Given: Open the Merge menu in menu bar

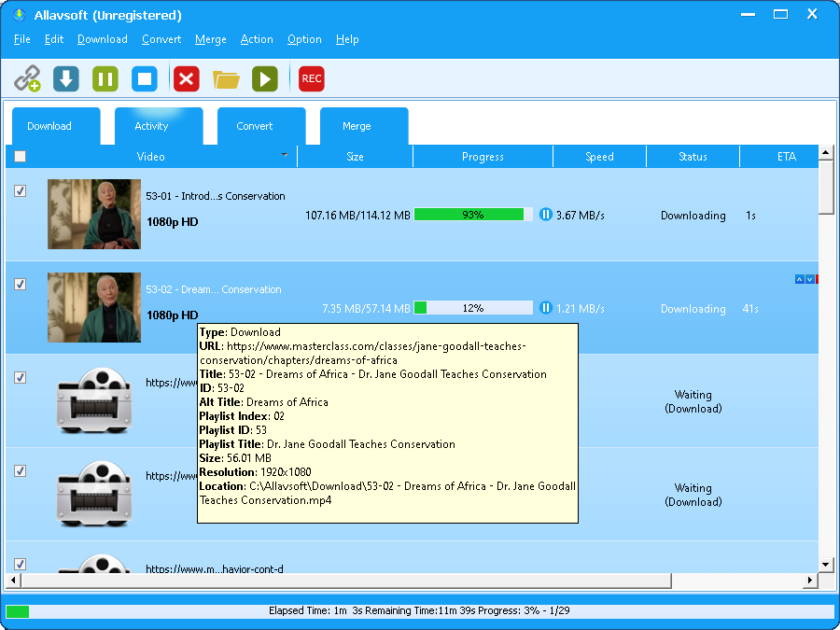Looking at the screenshot, I should (211, 39).
